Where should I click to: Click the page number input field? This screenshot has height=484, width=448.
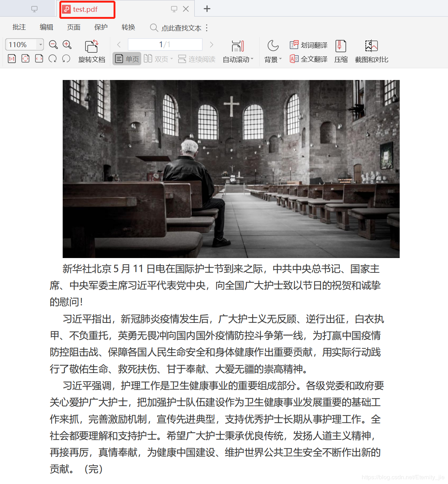point(165,44)
